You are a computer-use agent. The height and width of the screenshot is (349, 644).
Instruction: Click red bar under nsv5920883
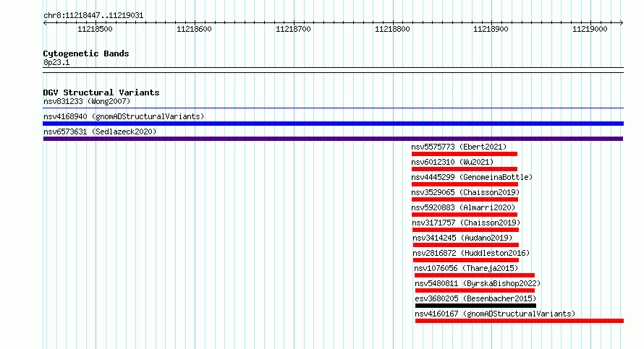coord(465,215)
